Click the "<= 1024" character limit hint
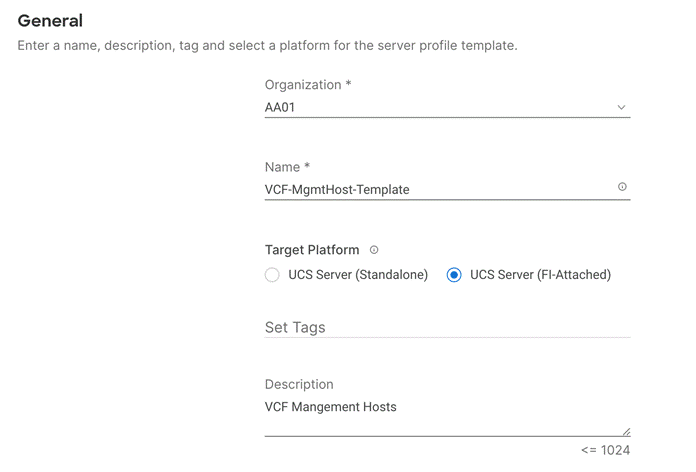 (x=605, y=450)
